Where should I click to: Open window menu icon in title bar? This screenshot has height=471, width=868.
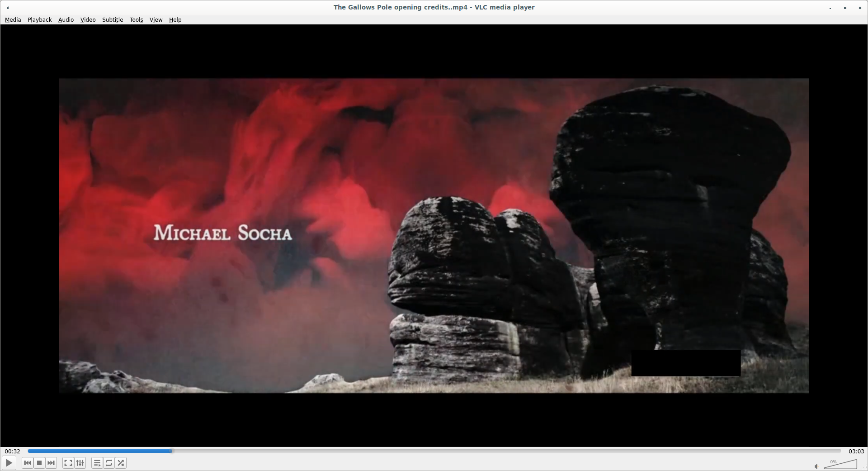(x=8, y=8)
